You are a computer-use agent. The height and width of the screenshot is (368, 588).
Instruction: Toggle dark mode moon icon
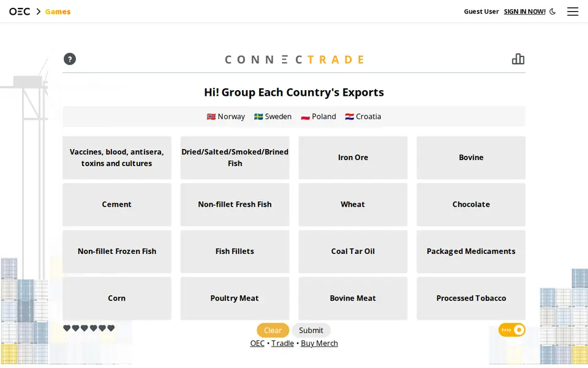(552, 12)
